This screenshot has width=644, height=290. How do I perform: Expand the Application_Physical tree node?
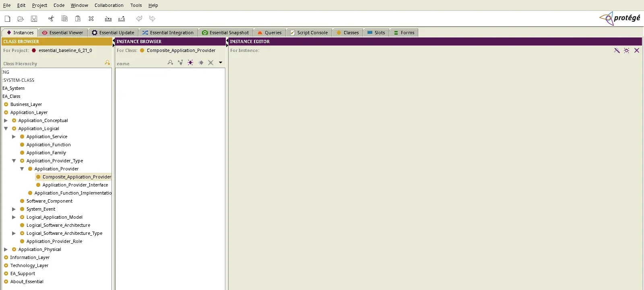(x=6, y=249)
